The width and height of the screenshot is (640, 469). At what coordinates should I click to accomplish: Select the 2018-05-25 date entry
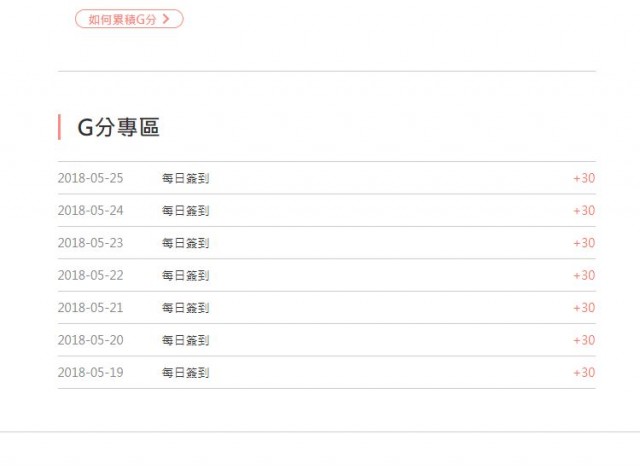coord(91,178)
